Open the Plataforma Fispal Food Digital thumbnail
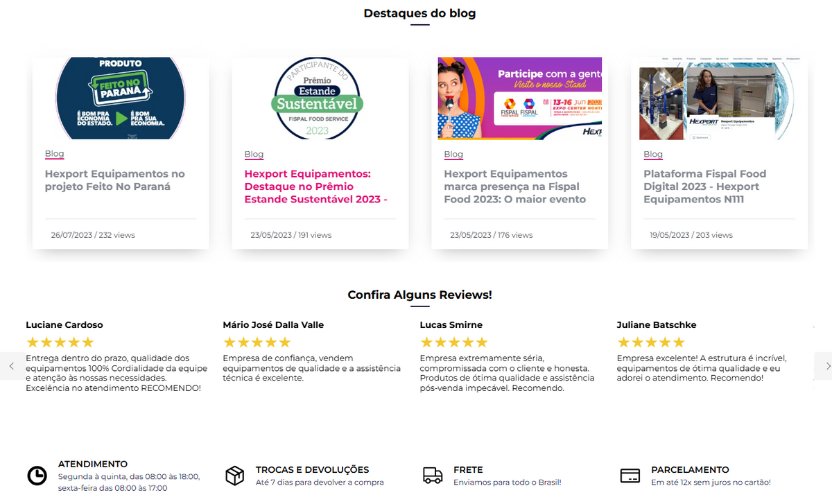This screenshot has width=832, height=504. tap(719, 98)
